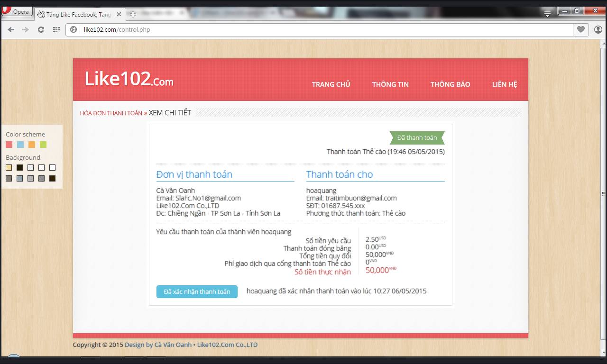Click the Đã xác nhận thanh toán button
This screenshot has height=364, width=607.
click(197, 291)
